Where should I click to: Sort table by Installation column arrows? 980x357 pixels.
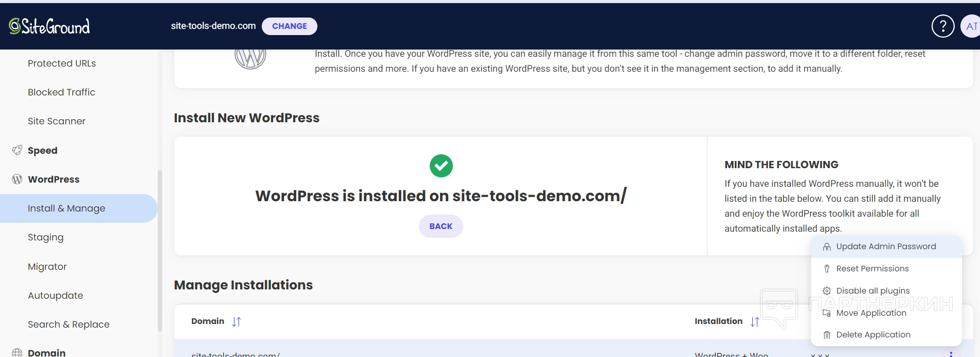[x=755, y=321]
